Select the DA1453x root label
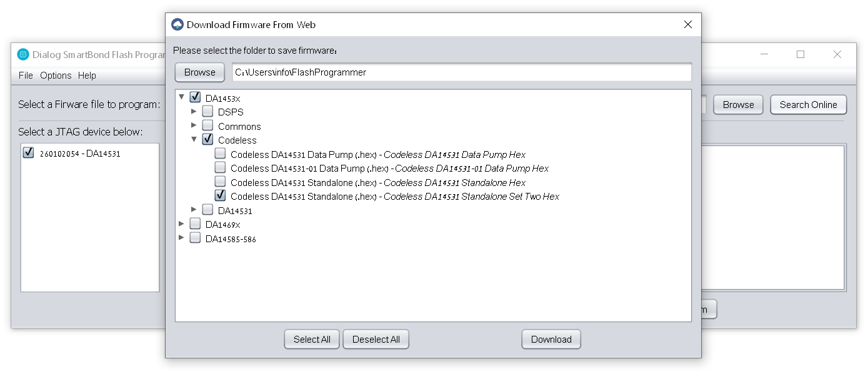The height and width of the screenshot is (372, 868). pyautogui.click(x=222, y=98)
